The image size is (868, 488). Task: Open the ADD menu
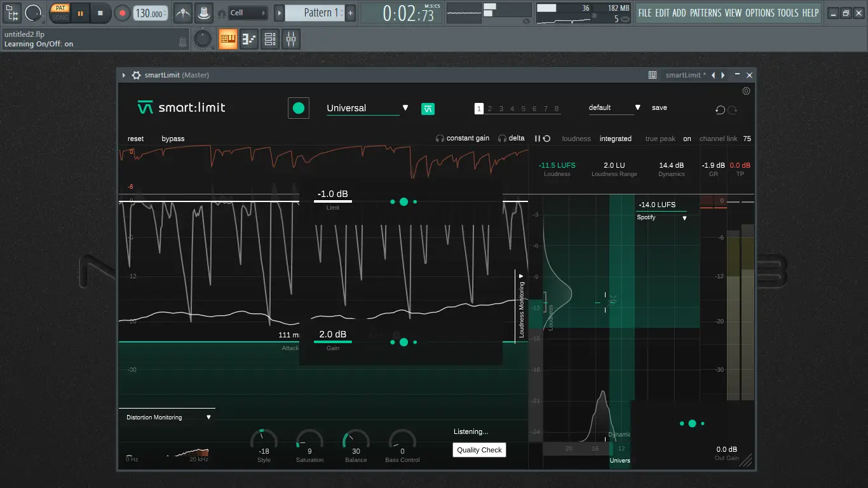click(x=679, y=13)
